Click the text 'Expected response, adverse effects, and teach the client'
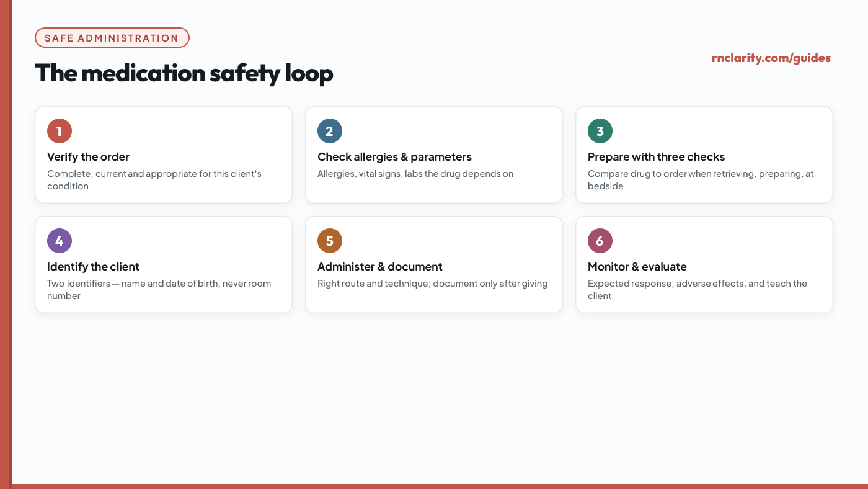This screenshot has height=489, width=868. (697, 290)
